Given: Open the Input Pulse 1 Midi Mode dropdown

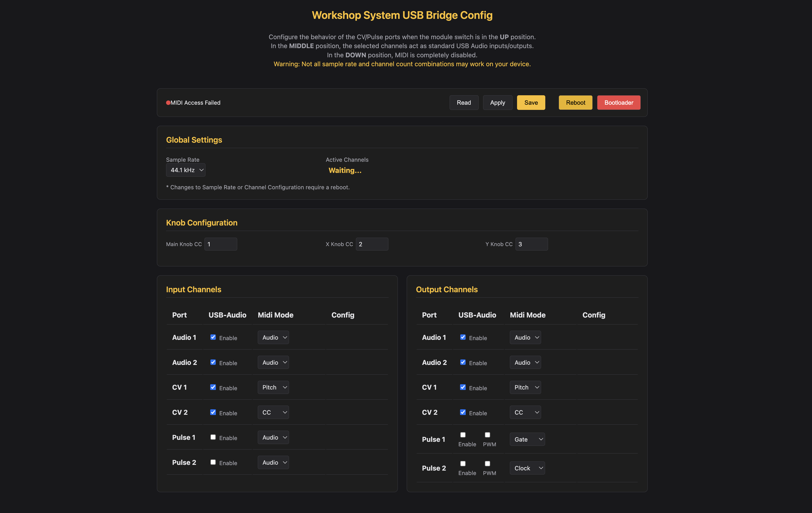Looking at the screenshot, I should point(273,437).
